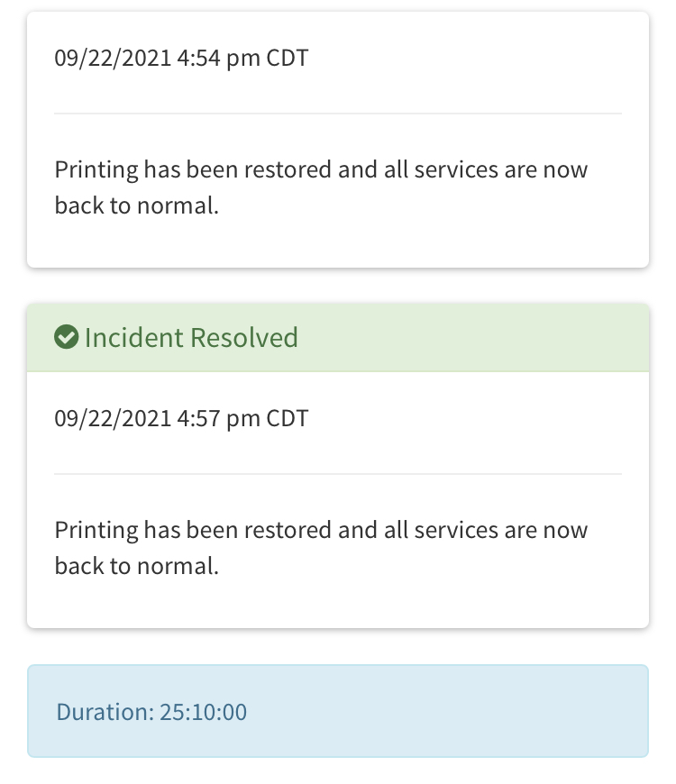
Task: Click CDT timezone label in the top card
Action: [288, 59]
